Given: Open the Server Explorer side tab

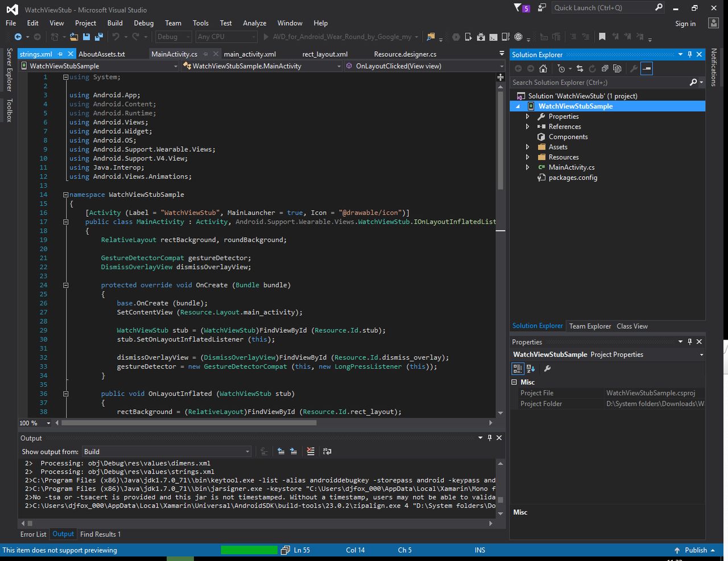Looking at the screenshot, I should click(x=9, y=69).
